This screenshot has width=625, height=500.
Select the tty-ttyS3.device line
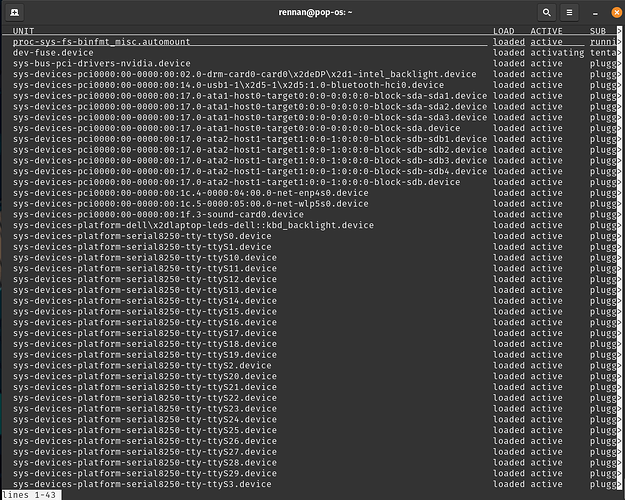click(x=142, y=483)
